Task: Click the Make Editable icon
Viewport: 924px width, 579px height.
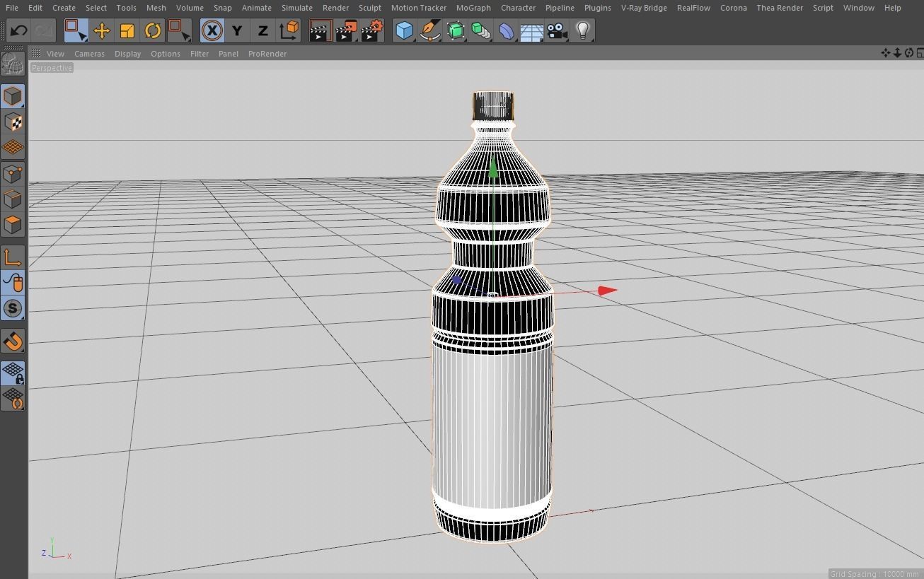Action: tap(13, 64)
